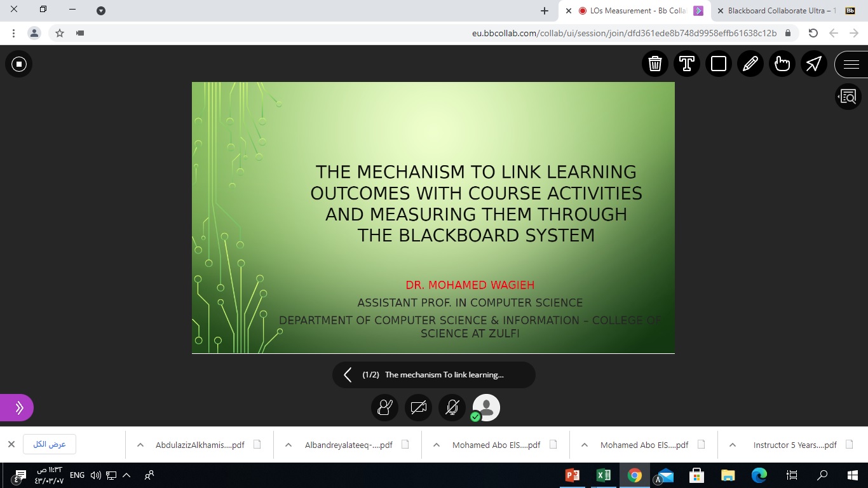Open the Session menu hamburger button
Screen dimensions: 868x488
(x=851, y=64)
